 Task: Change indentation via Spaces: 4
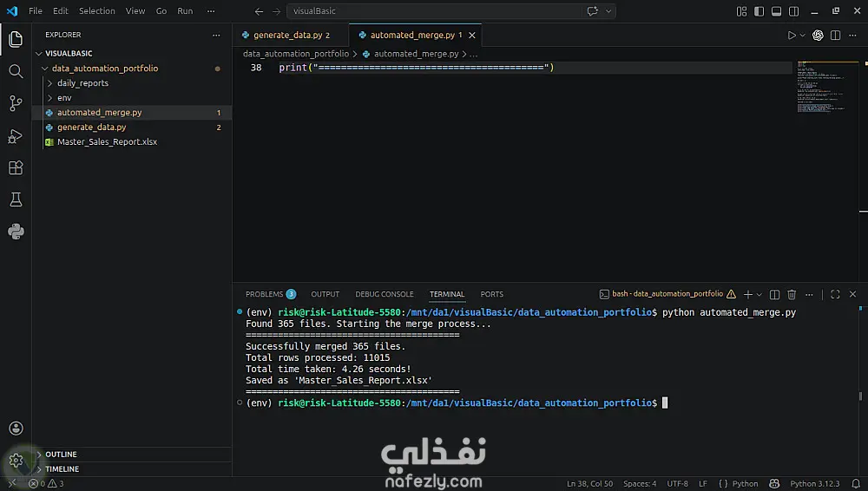pyautogui.click(x=640, y=484)
